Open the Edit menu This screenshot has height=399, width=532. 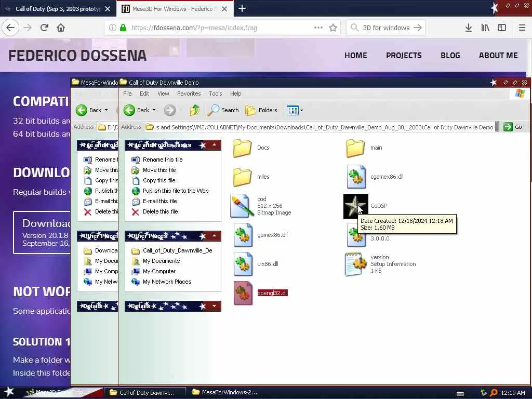[x=144, y=94]
